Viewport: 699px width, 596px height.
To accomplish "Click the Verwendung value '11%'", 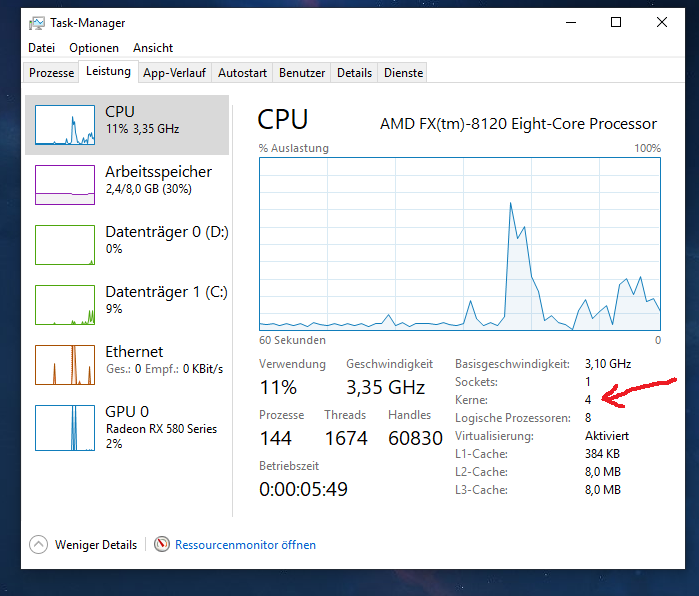I will (278, 387).
